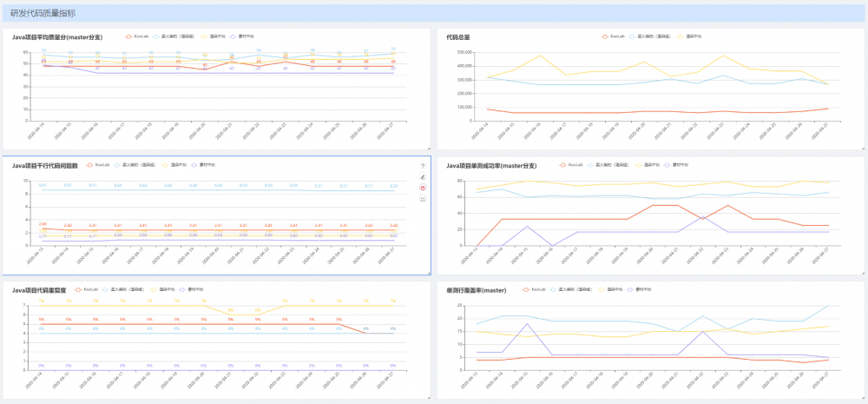Screen dimensions: 868x404
Task: Toggle purple legend series in Java项目千行代码问题数 chart
Action: [204, 165]
